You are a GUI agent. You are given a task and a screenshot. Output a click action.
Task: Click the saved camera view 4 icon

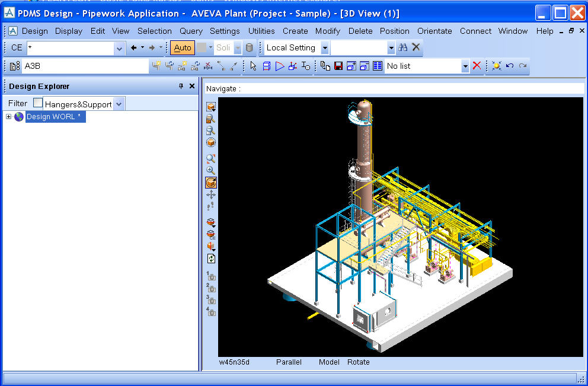coord(211,311)
